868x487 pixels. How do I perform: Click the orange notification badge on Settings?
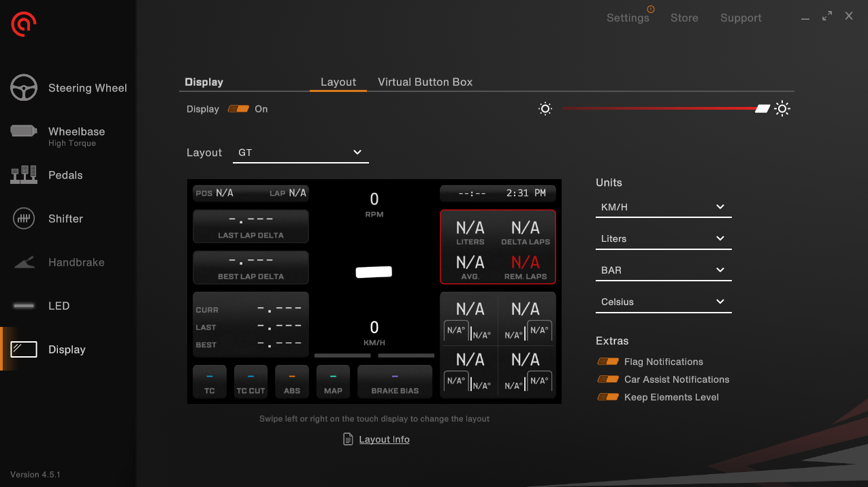651,10
